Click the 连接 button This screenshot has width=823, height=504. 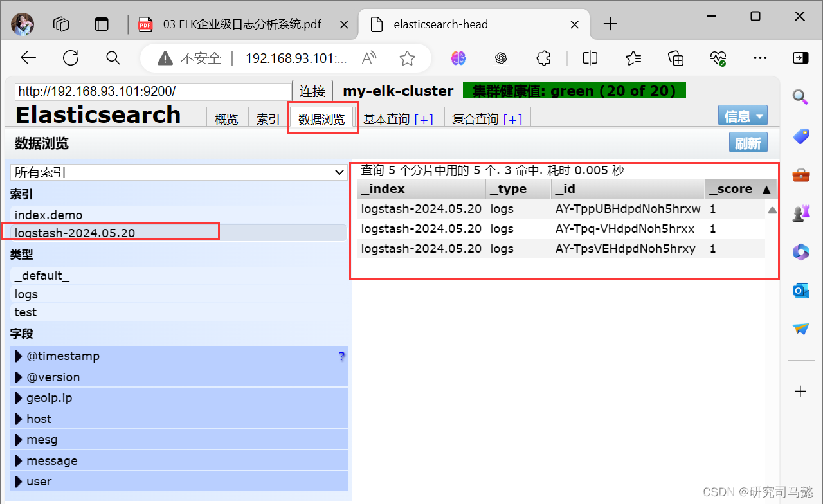click(312, 91)
